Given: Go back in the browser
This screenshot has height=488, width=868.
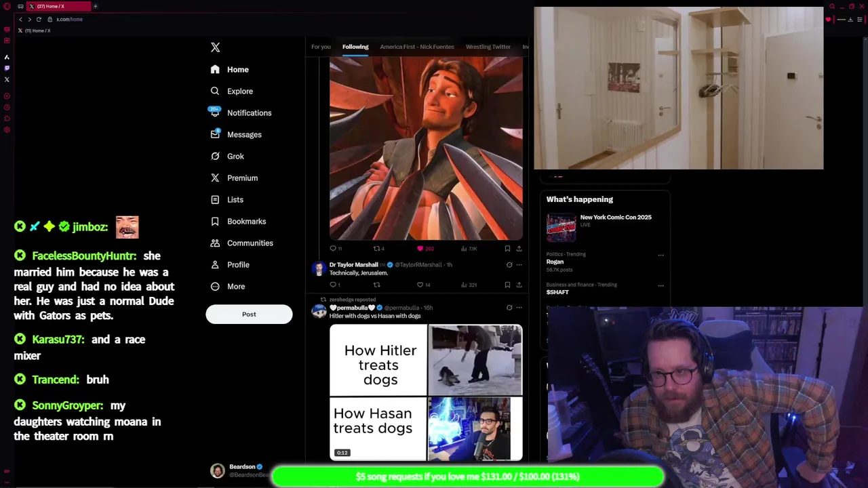Looking at the screenshot, I should click(x=20, y=19).
